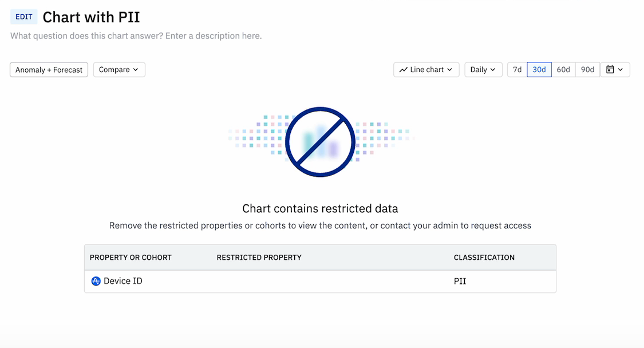Click the Amplitude icon beside Device ID
The width and height of the screenshot is (644, 348).
tap(96, 281)
